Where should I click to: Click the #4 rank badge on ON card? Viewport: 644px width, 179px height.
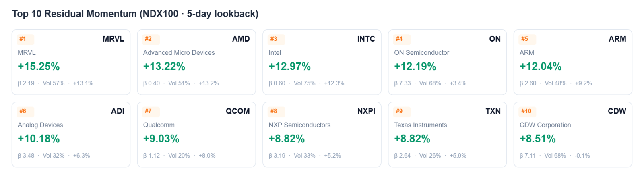point(402,39)
